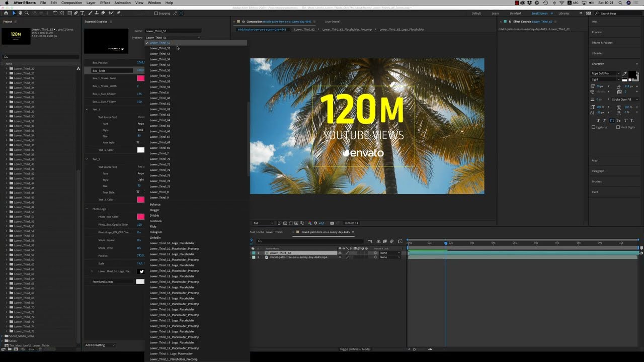644x362 pixels.
Task: Click the Home icon in the toolbar
Action: pyautogui.click(x=6, y=13)
